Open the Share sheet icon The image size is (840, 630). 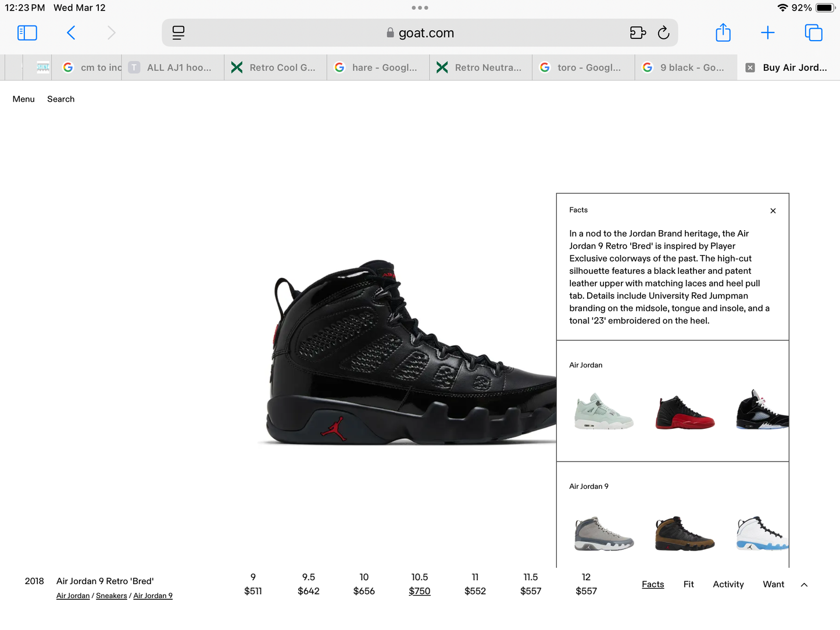click(x=723, y=32)
